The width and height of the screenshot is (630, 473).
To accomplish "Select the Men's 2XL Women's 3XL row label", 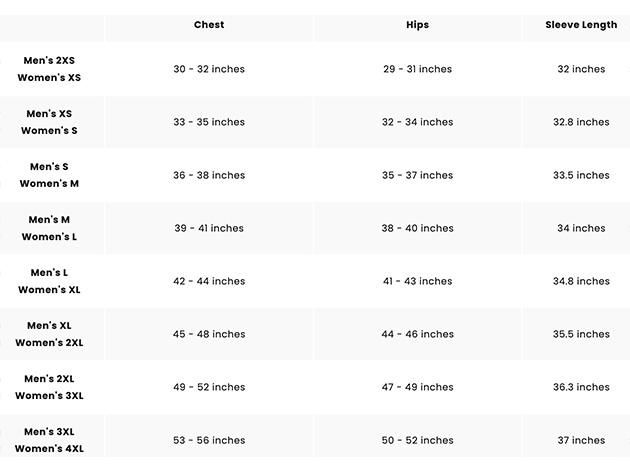I will point(49,387).
